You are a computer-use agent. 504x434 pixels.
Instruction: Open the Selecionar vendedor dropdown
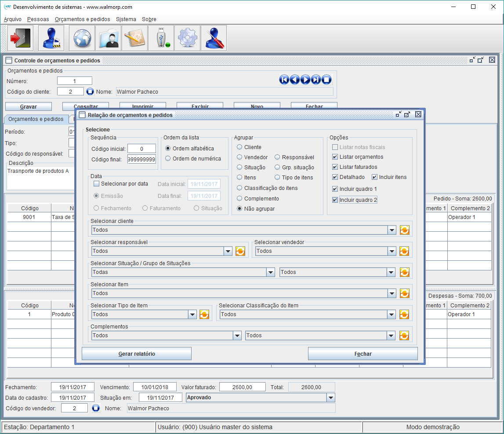392,251
